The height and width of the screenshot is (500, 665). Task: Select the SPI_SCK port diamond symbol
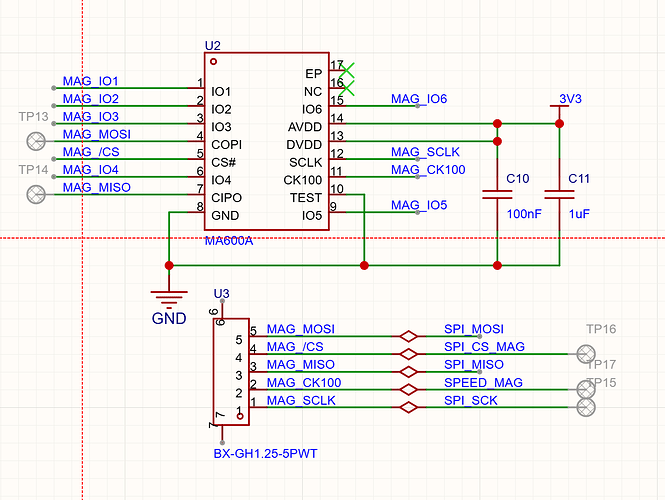(x=408, y=408)
